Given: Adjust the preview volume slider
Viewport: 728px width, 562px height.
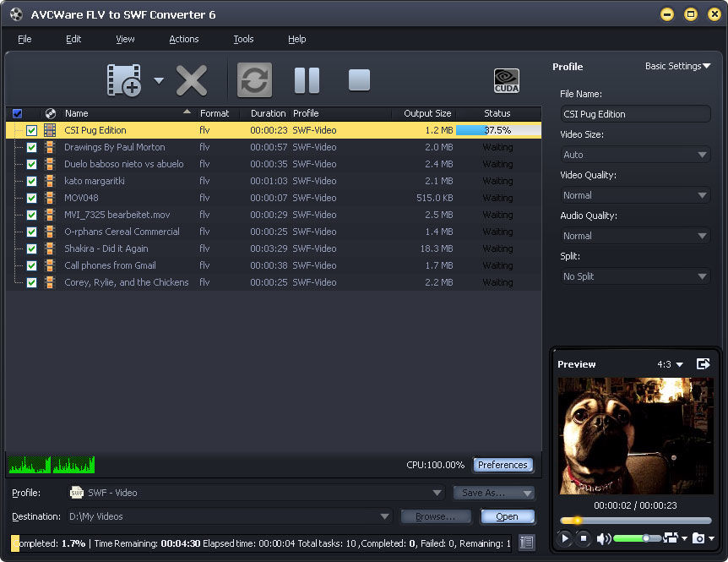Looking at the screenshot, I should coord(637,538).
